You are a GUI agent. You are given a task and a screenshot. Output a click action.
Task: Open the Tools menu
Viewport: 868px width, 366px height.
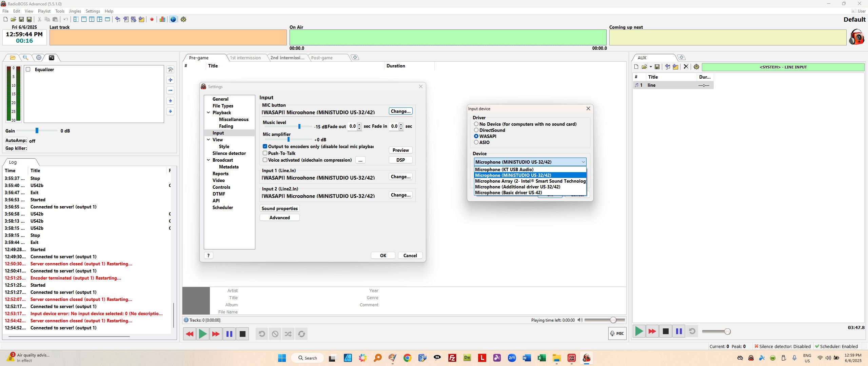pos(60,11)
